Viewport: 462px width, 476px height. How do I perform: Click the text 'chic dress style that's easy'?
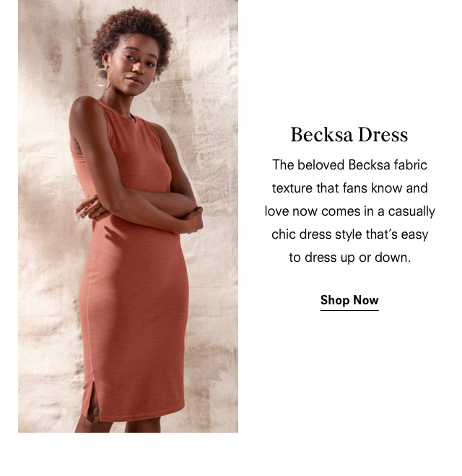coord(349,234)
